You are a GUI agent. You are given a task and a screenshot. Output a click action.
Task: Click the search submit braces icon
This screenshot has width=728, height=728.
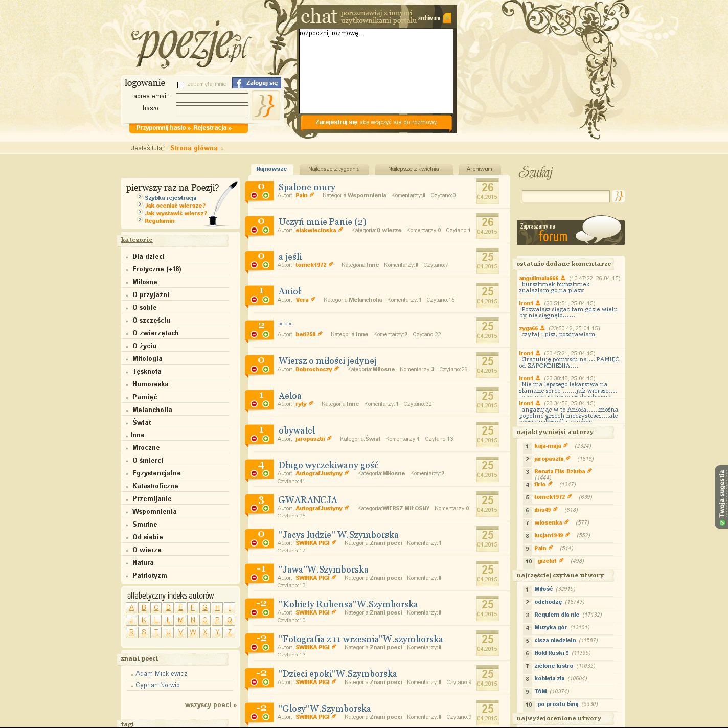[619, 196]
